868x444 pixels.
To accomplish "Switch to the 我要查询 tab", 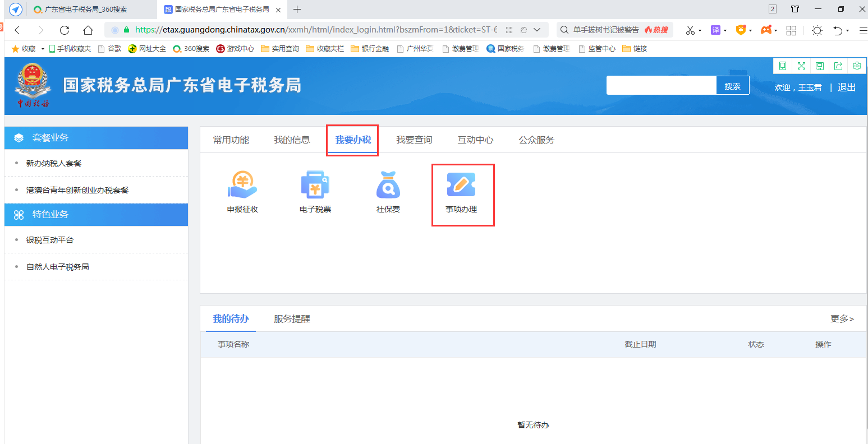I will point(414,140).
